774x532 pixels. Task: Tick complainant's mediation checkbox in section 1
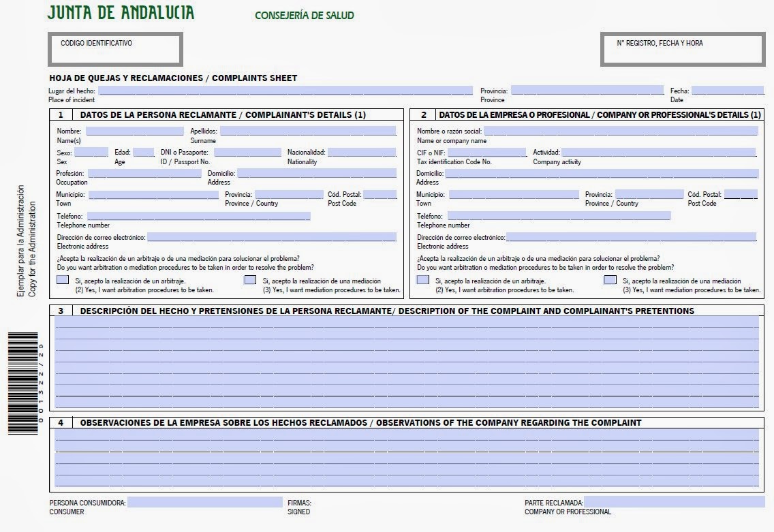[250, 280]
